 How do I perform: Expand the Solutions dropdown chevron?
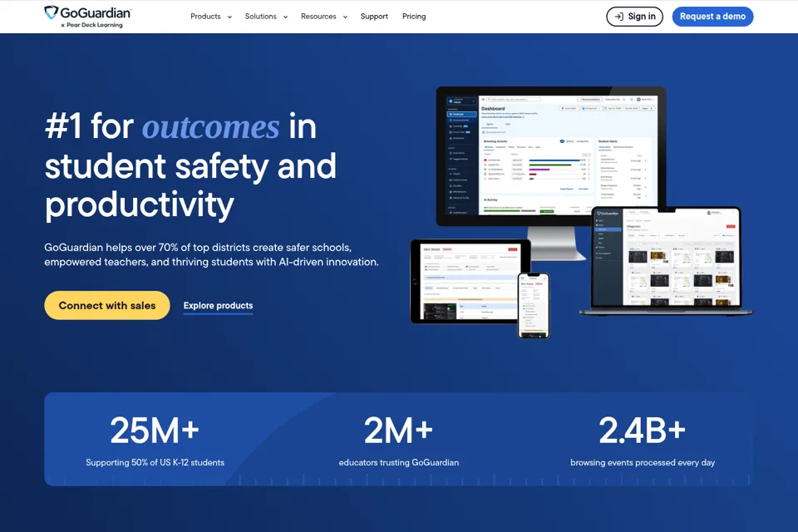[x=285, y=17]
